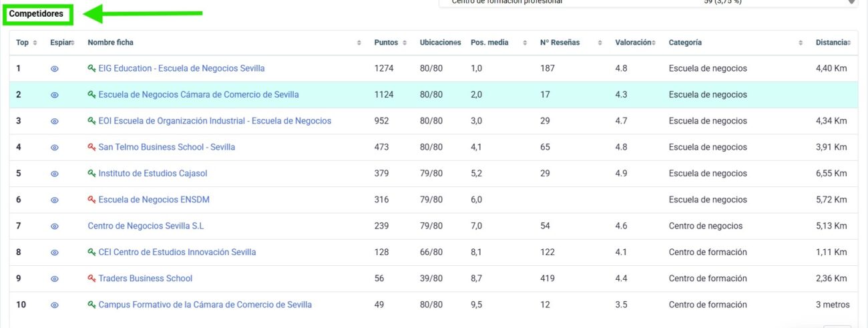This screenshot has height=328, width=868.
Task: Click the green key icon beside EOI Escuela
Action: pyautogui.click(x=91, y=121)
